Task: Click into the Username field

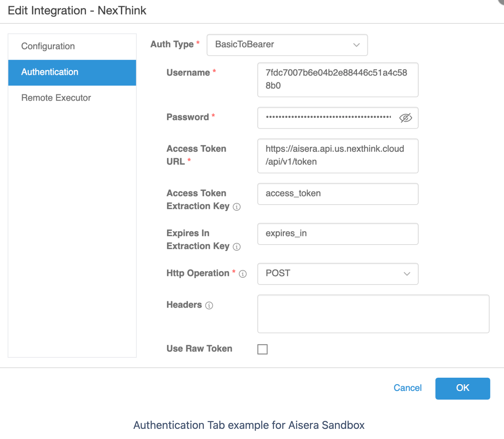Action: 337,80
